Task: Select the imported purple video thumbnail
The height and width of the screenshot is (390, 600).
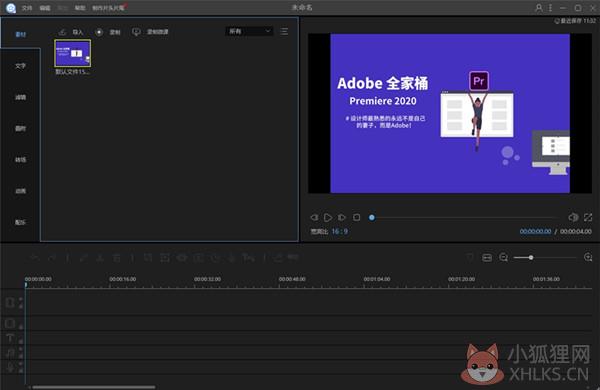Action: pyautogui.click(x=73, y=53)
